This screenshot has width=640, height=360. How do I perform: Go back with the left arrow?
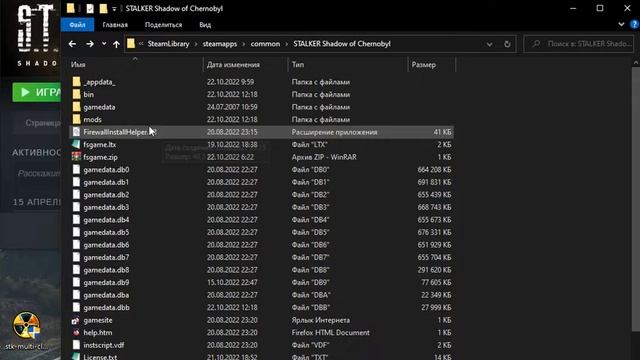(x=72, y=44)
